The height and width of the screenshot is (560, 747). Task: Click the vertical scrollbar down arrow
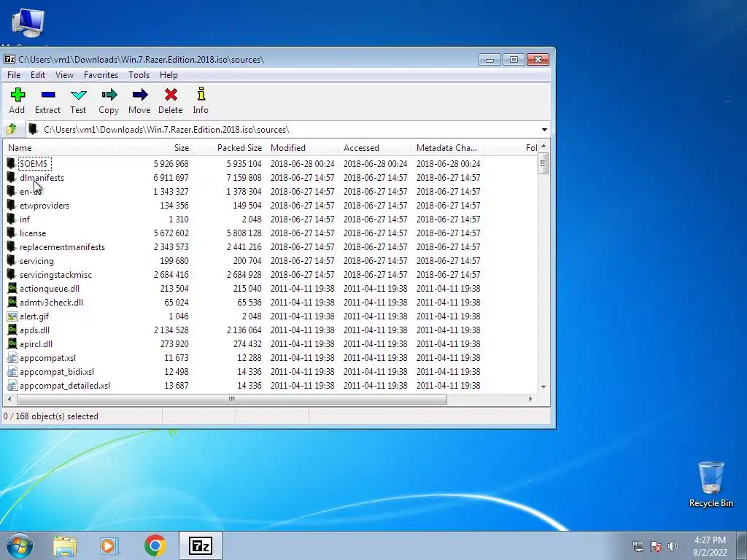tap(543, 386)
